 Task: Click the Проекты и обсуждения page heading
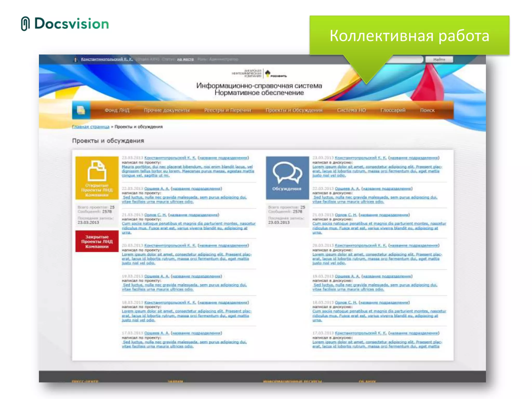pos(108,141)
